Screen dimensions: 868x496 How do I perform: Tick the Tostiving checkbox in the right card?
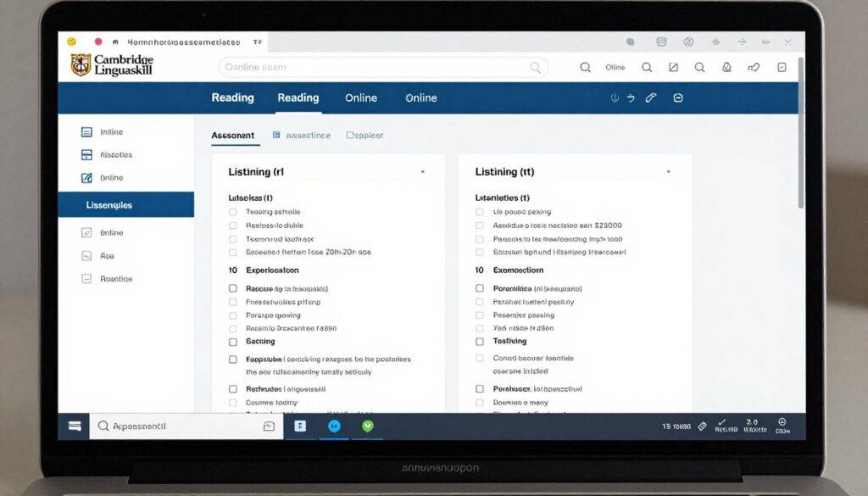coord(480,342)
